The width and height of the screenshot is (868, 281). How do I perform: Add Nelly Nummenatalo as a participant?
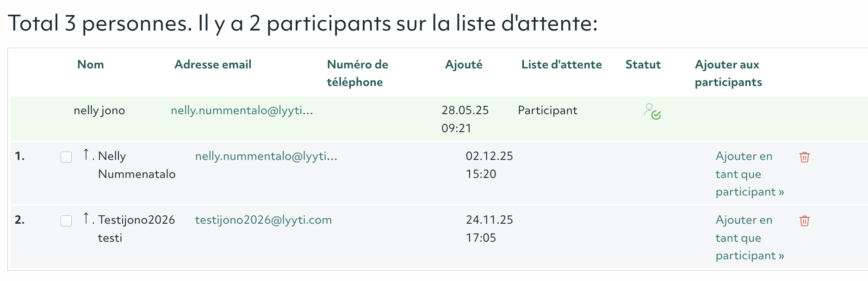click(x=749, y=174)
